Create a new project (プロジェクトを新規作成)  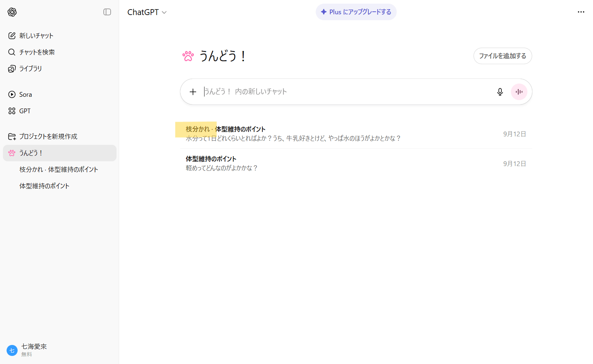point(48,136)
